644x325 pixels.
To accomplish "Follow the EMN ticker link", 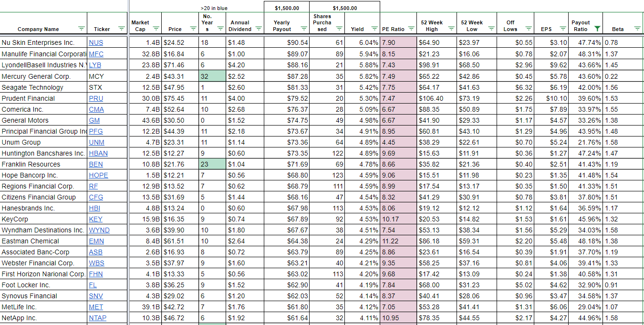I will (x=96, y=241).
